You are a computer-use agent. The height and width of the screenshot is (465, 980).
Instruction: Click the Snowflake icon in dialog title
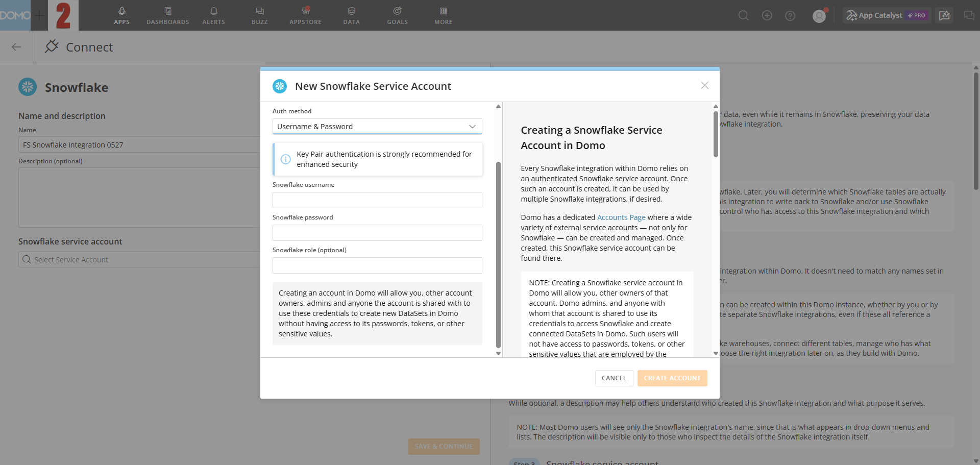click(280, 86)
